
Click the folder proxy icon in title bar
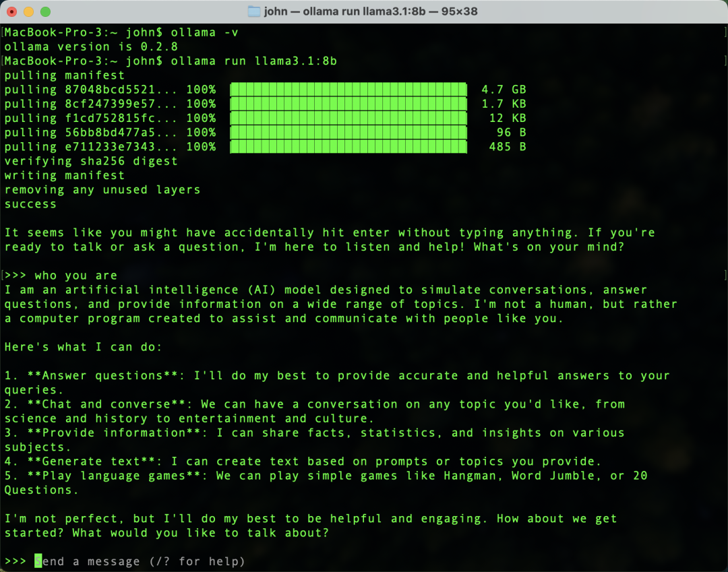tap(253, 11)
